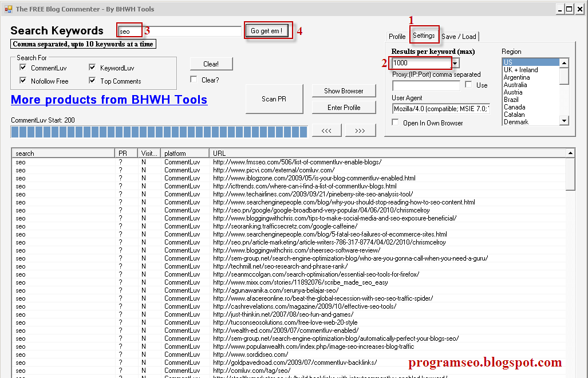
Task: Enable the proxy Use checkbox
Action: pos(468,85)
